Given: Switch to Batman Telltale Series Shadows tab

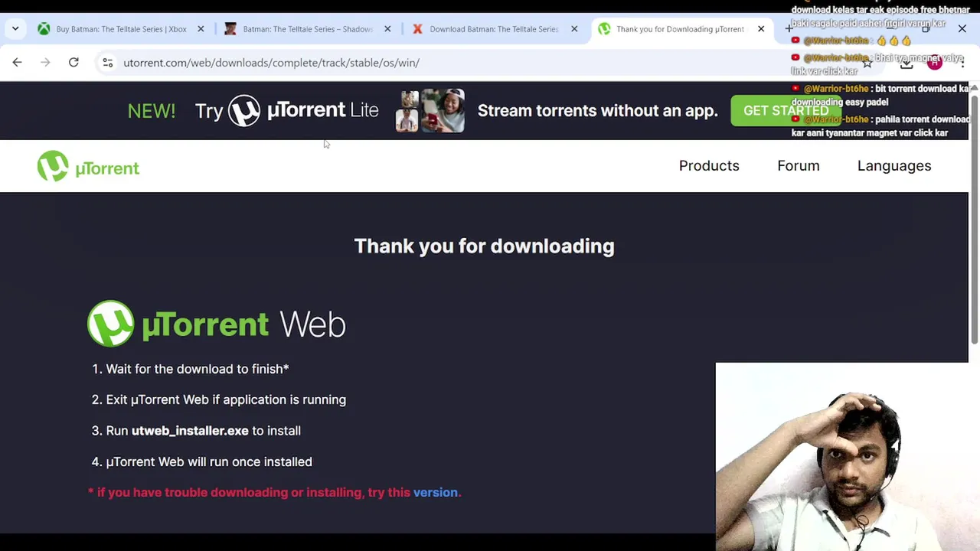Looking at the screenshot, I should (308, 29).
